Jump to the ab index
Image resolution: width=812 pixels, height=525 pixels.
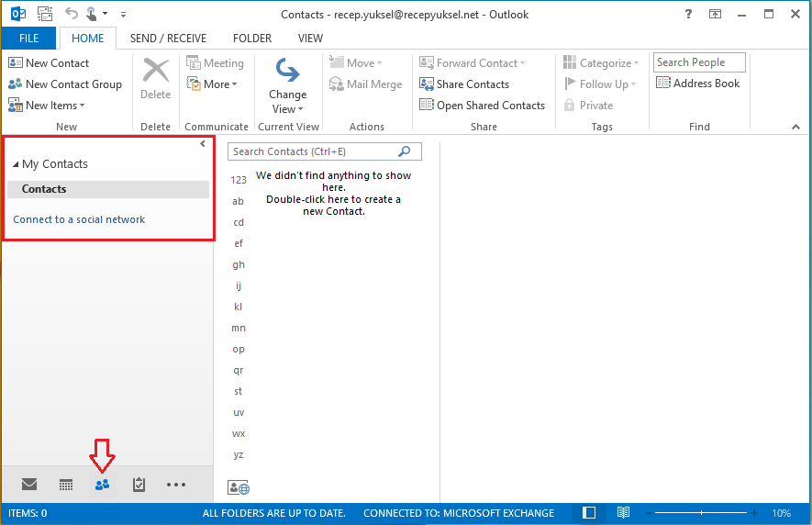(239, 201)
